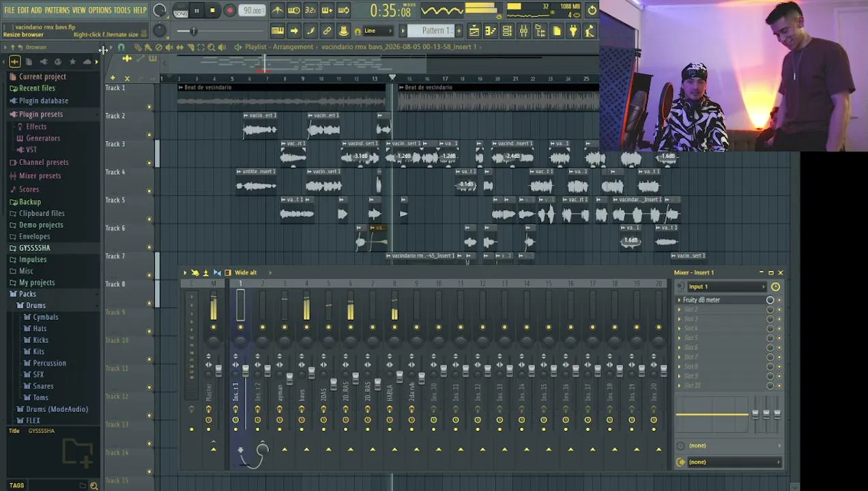Select the browser All tab icon
Image resolution: width=868 pixels, height=491 pixels.
coord(14,61)
